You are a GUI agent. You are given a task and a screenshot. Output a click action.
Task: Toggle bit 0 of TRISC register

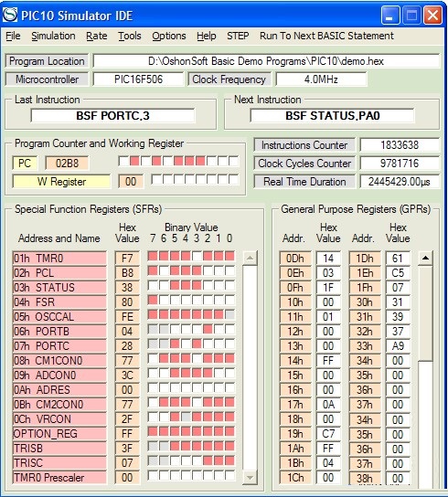[229, 460]
